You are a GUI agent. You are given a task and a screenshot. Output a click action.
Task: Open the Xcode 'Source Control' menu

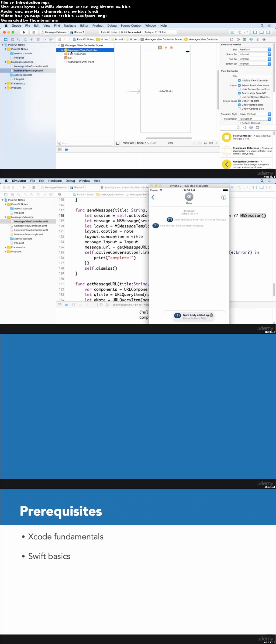click(131, 26)
